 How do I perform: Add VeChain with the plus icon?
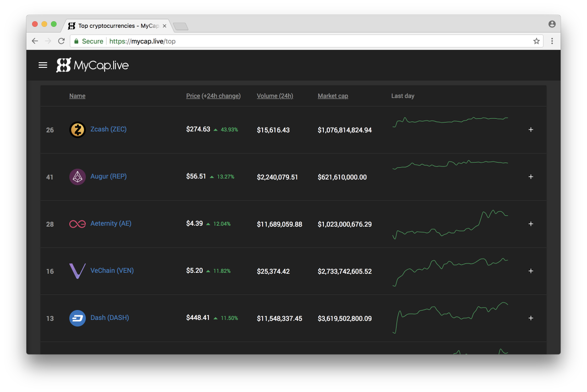(x=531, y=271)
